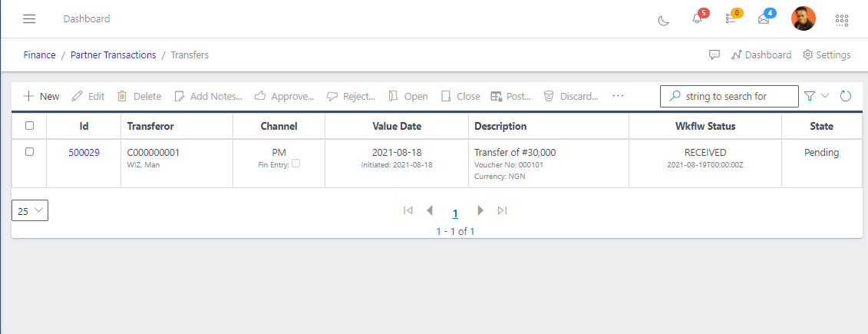Open notifications bell with 5 alerts
Image resolution: width=868 pixels, height=334 pixels.
click(697, 19)
